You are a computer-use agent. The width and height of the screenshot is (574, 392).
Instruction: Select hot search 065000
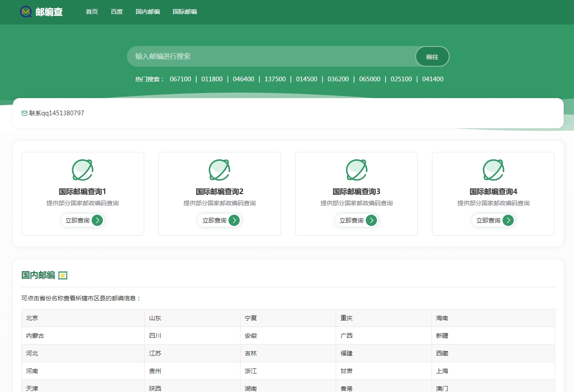click(x=370, y=79)
